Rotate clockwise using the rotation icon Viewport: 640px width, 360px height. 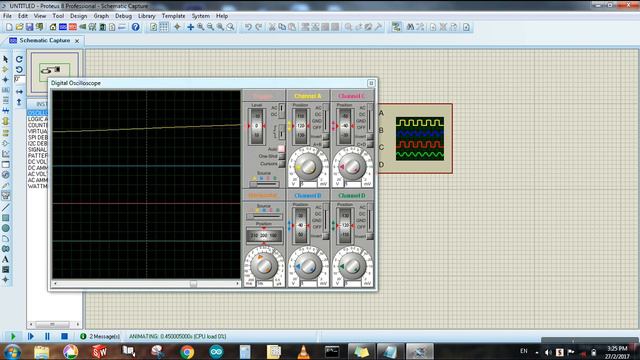pos(19,59)
